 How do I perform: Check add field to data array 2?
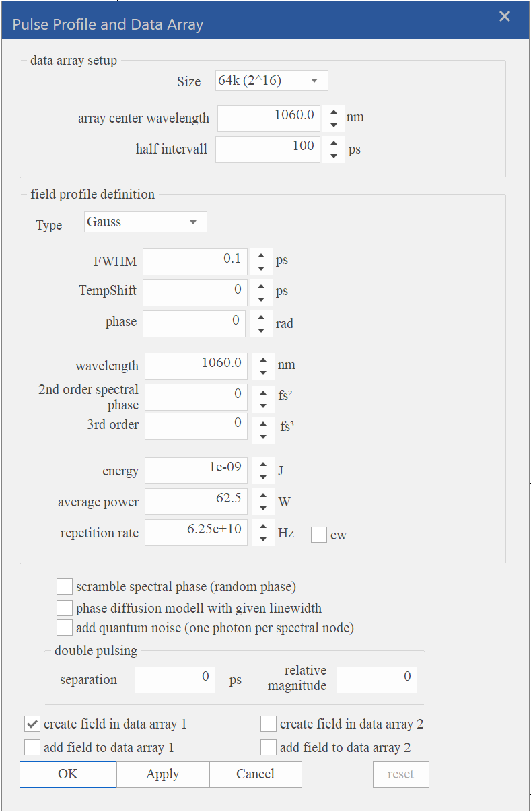[269, 747]
